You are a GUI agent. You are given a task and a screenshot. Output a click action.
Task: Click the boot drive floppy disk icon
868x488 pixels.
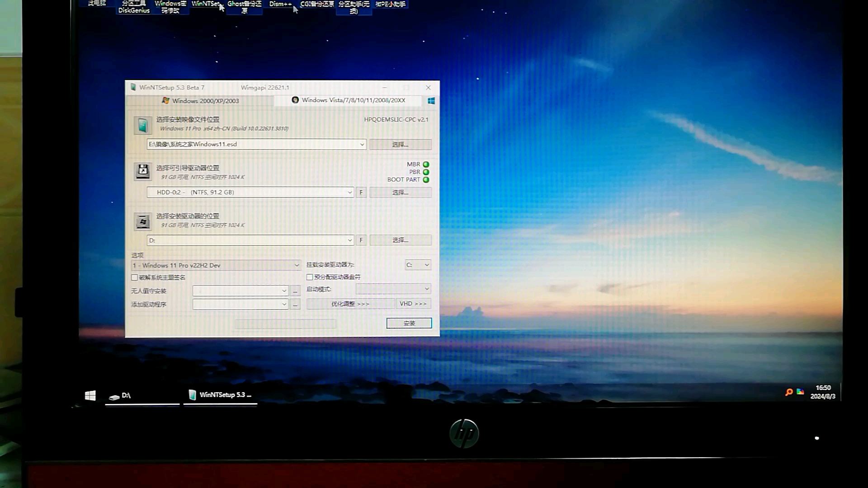coord(143,172)
